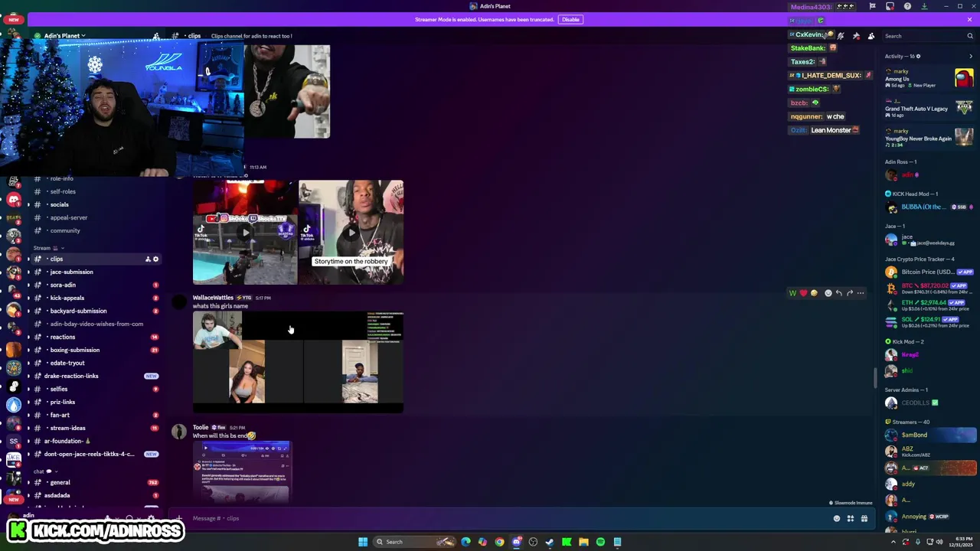980x551 pixels.
Task: Expand threads arrow beside drake-reaction-links
Action: [x=28, y=376]
